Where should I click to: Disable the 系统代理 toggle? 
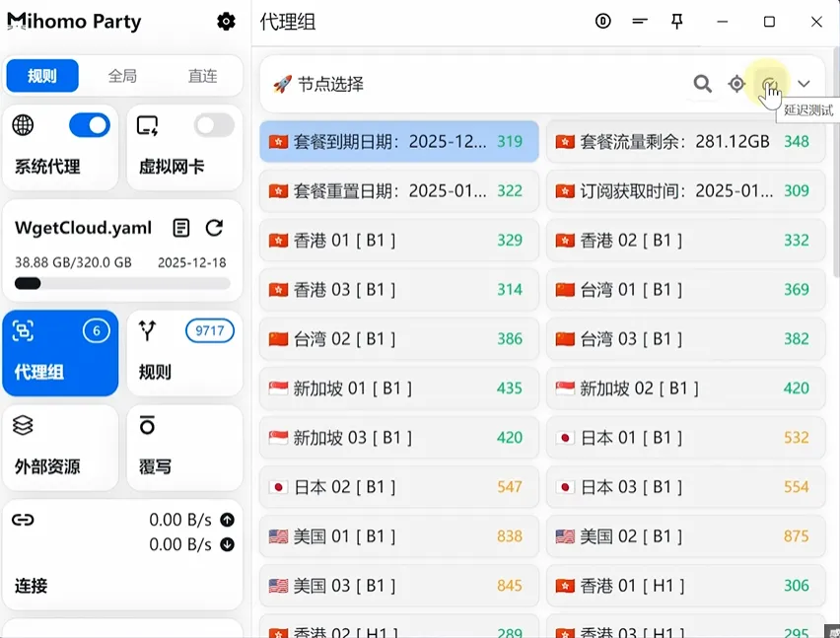[89, 125]
